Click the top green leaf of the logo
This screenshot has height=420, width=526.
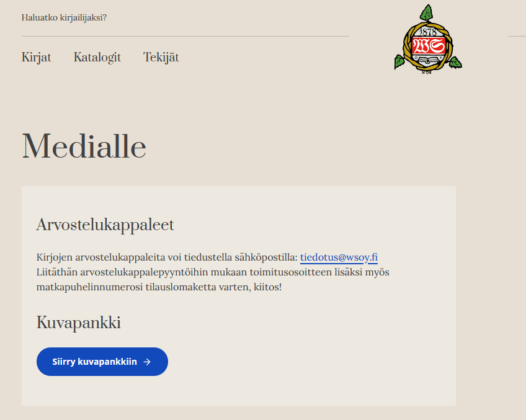coord(427,14)
